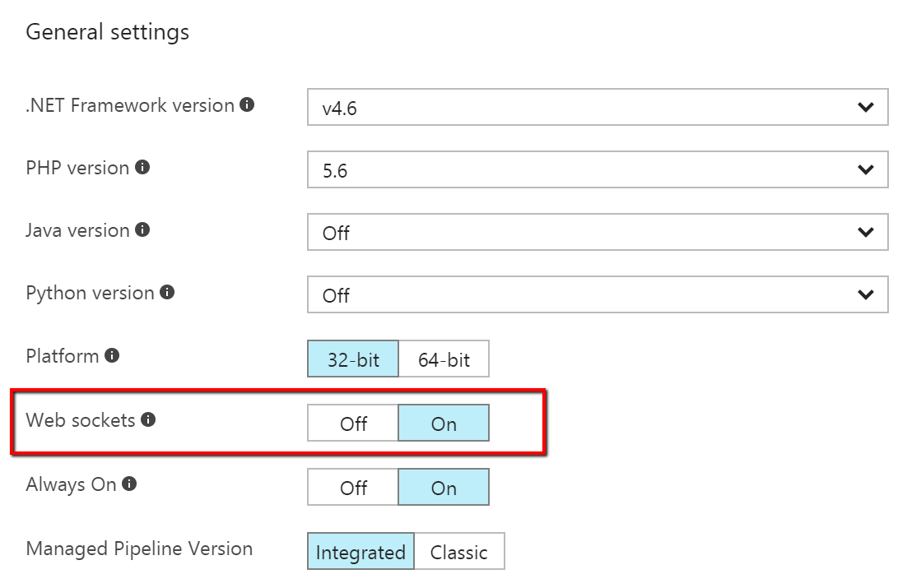Image resolution: width=921 pixels, height=588 pixels.
Task: Click the Always On info icon
Action: [x=129, y=484]
